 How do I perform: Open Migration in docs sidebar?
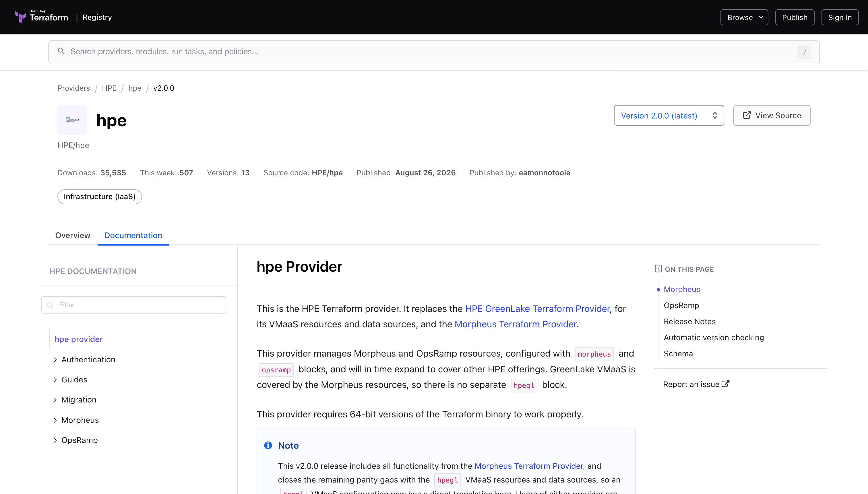[79, 400]
